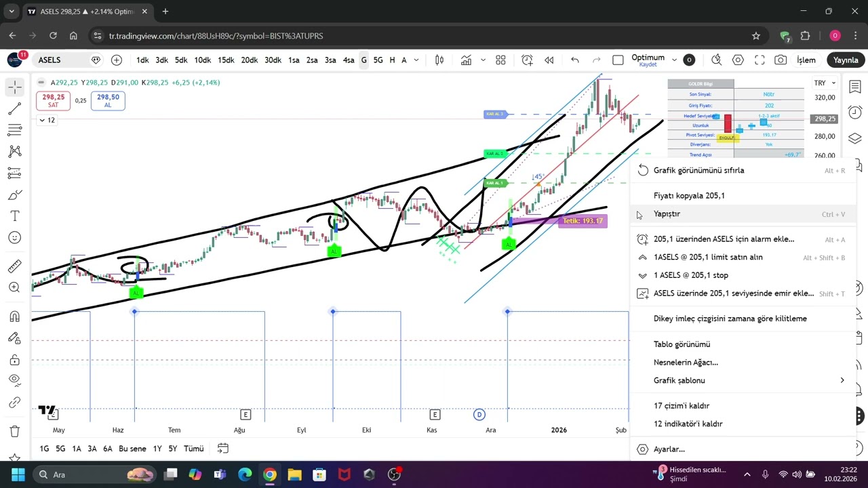Open the TRY currency dropdown
Image resolution: width=868 pixels, height=488 pixels.
[825, 83]
